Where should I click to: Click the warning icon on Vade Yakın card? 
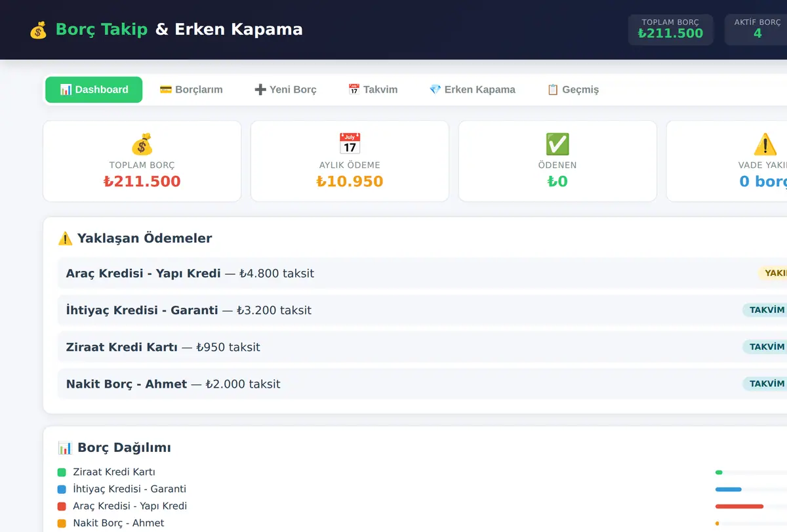point(765,144)
